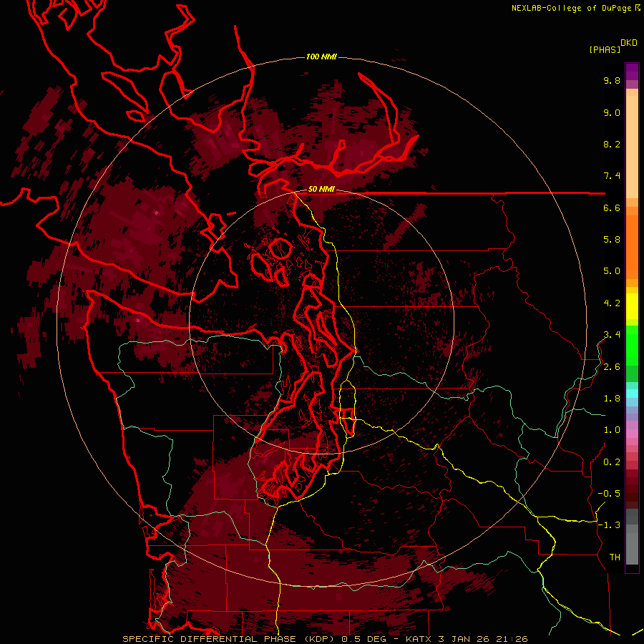Click the 0.2 value on the scale
Viewport: 644px width, 644px height.
(x=612, y=462)
